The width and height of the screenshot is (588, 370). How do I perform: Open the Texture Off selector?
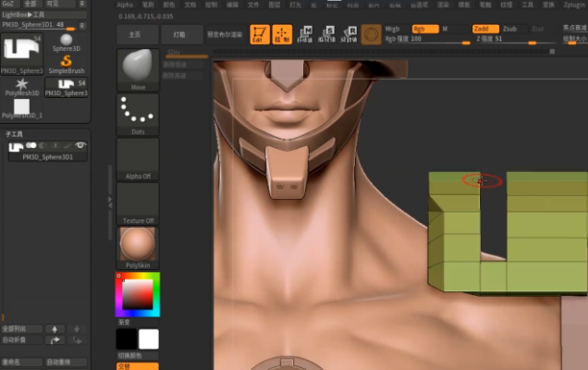[x=138, y=203]
